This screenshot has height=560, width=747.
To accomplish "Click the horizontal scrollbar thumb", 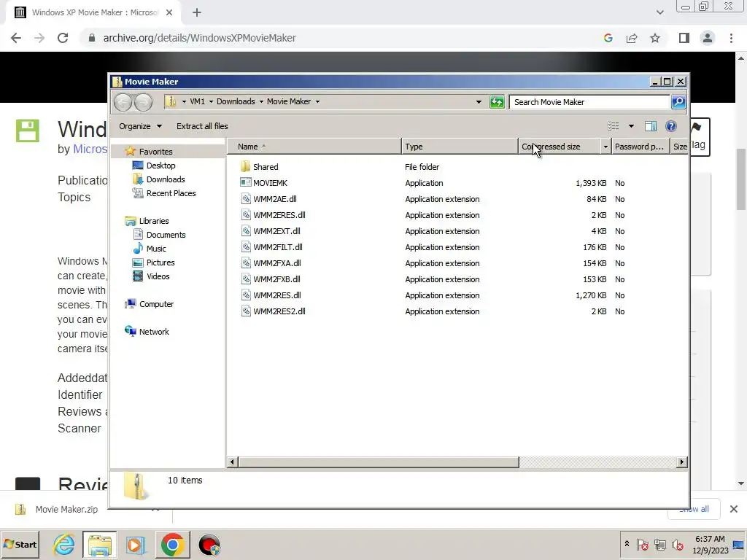I will [x=379, y=462].
